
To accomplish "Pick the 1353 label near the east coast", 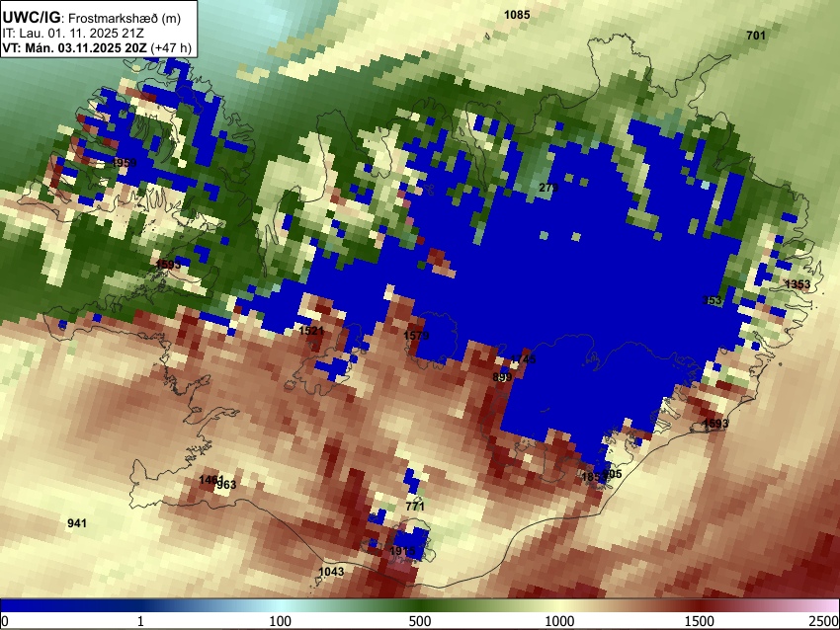I will coord(798,283).
